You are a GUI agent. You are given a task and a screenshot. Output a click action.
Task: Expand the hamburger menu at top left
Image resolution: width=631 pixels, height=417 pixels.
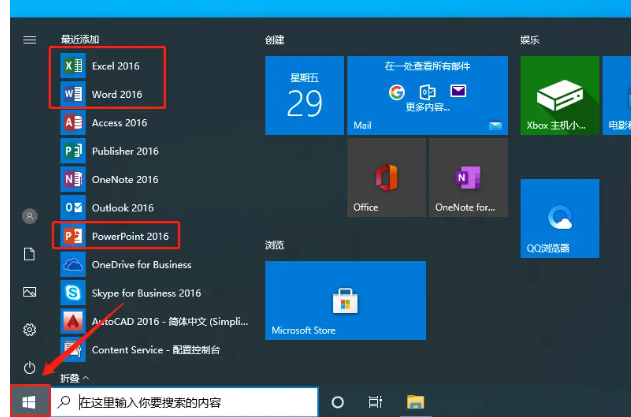(29, 40)
